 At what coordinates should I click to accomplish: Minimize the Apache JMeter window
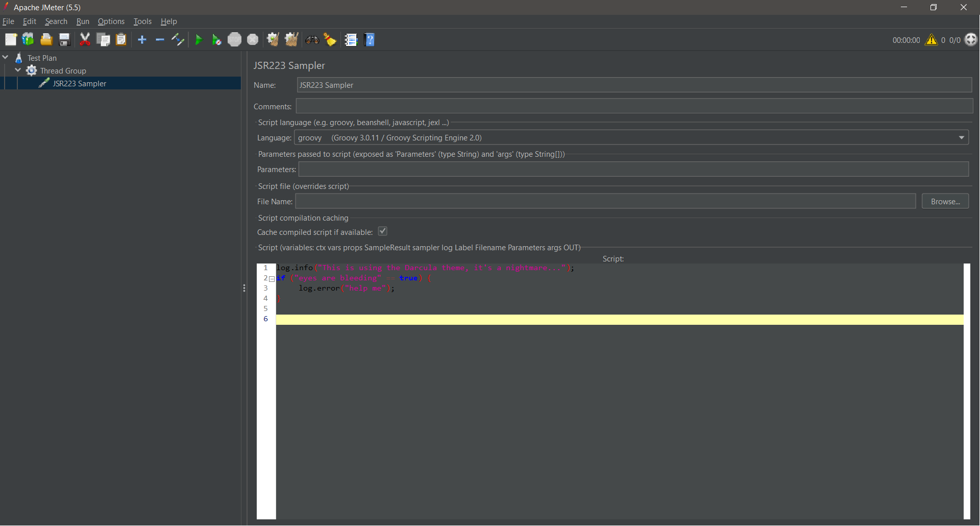pyautogui.click(x=904, y=7)
